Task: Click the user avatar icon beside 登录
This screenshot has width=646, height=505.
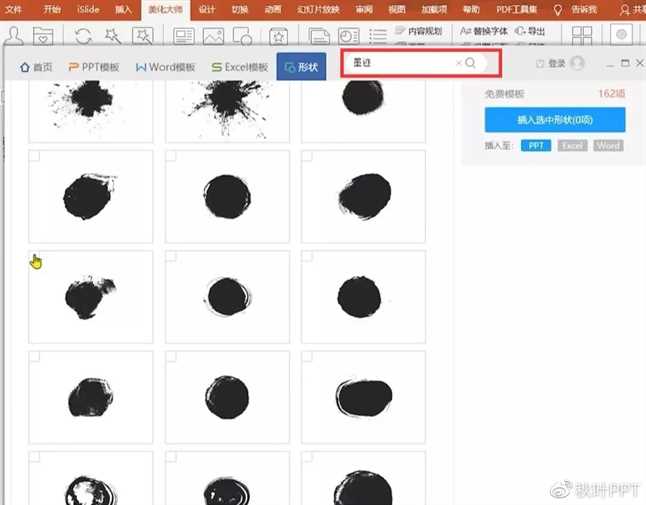Action: point(577,63)
